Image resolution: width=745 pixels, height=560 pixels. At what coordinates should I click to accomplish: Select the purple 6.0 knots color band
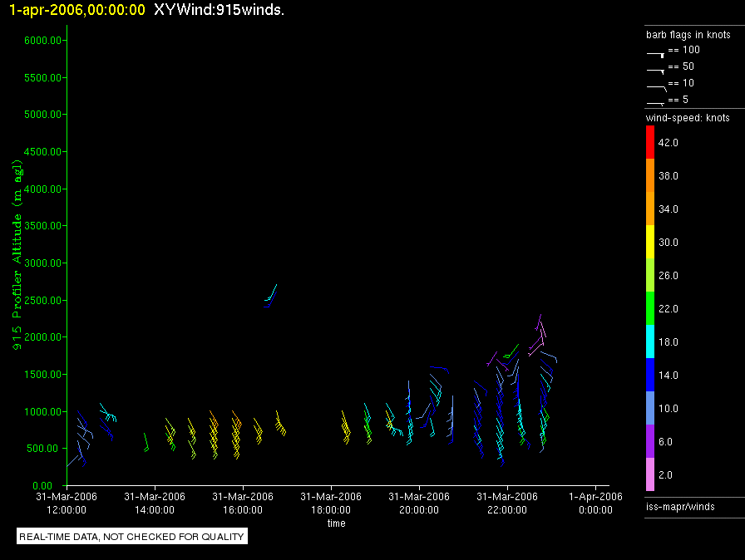(x=650, y=441)
